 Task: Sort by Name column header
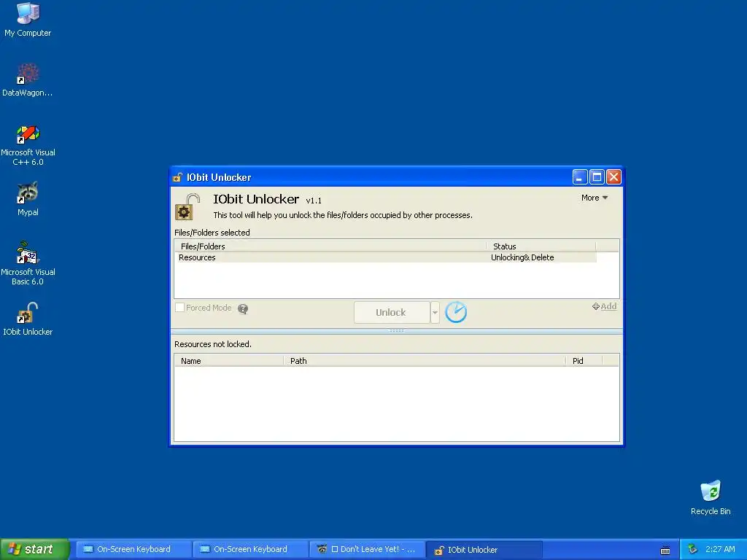[228, 361]
